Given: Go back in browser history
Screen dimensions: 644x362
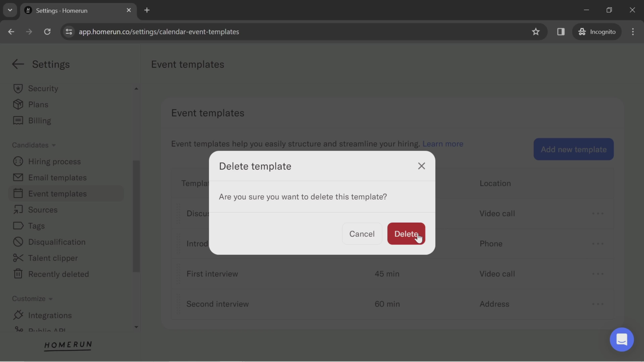Looking at the screenshot, I should (x=11, y=32).
